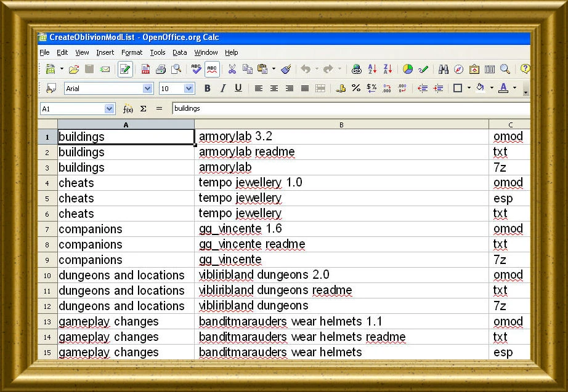Redo the last undone action

tap(328, 69)
